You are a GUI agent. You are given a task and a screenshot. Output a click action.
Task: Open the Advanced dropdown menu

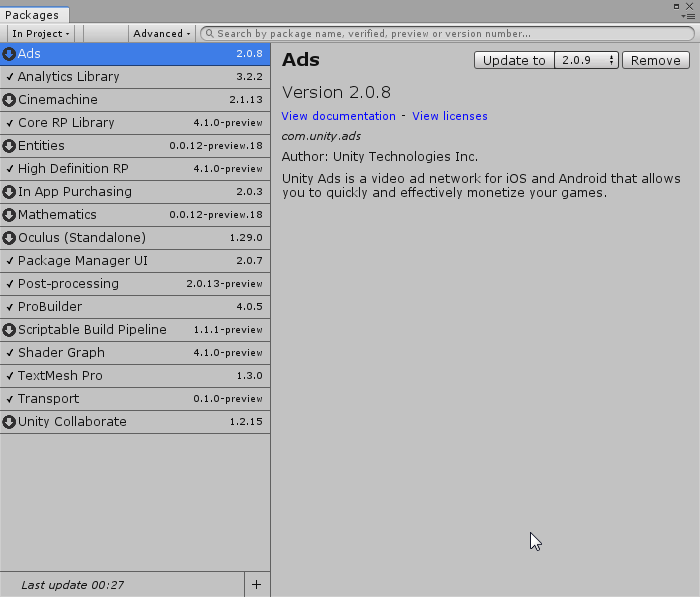[162, 33]
